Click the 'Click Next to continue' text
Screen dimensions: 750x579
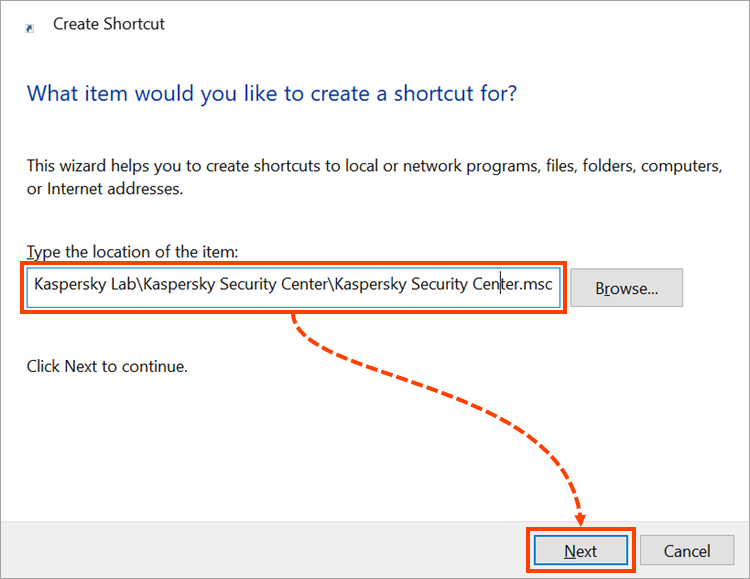click(107, 366)
